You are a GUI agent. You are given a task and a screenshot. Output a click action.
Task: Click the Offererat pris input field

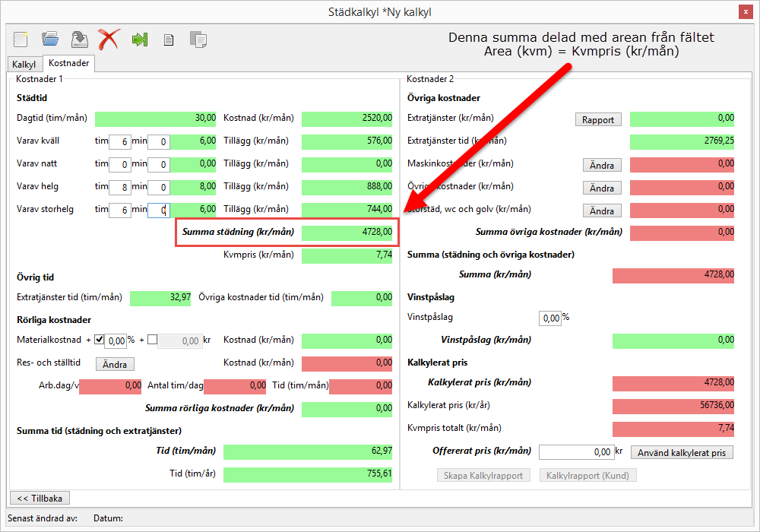[x=575, y=452]
